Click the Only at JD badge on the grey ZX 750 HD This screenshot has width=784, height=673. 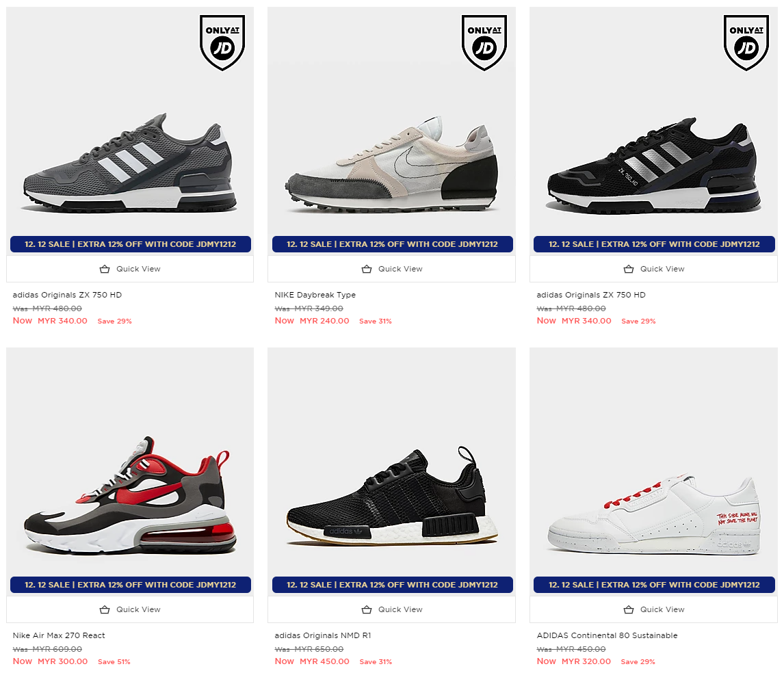[222, 42]
